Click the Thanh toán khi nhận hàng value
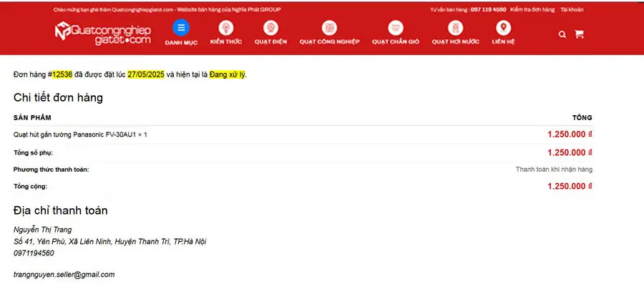Image resolution: width=644 pixels, height=284 pixels. coord(554,169)
